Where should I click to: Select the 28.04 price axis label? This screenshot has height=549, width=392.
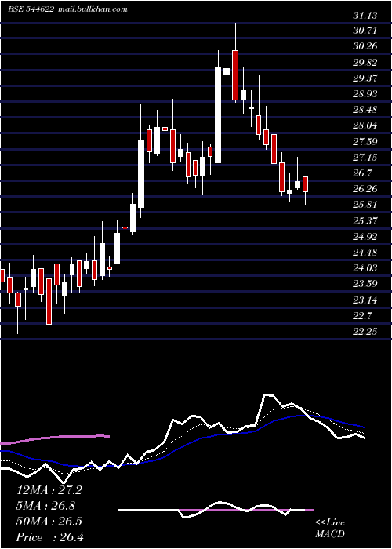click(x=365, y=125)
